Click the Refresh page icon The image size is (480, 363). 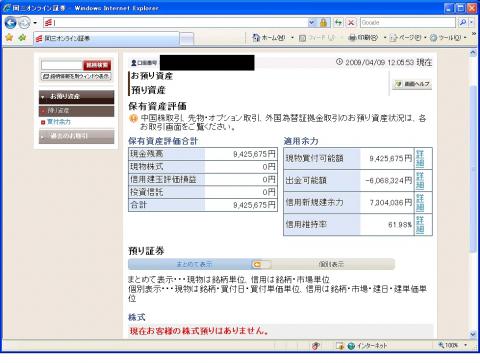click(x=339, y=23)
